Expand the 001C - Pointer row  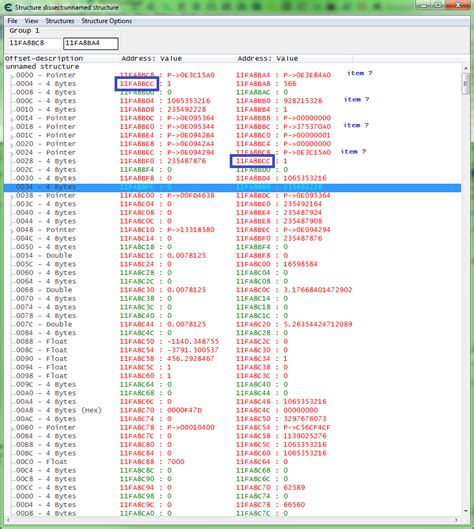[12, 136]
